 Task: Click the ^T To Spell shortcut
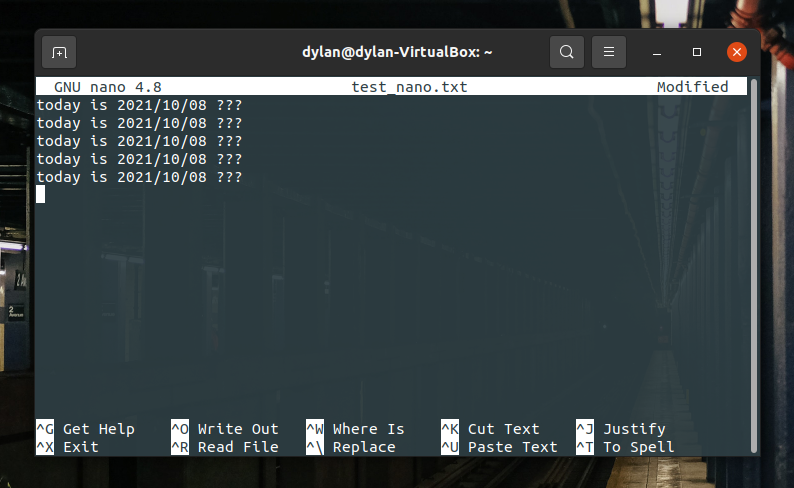625,447
